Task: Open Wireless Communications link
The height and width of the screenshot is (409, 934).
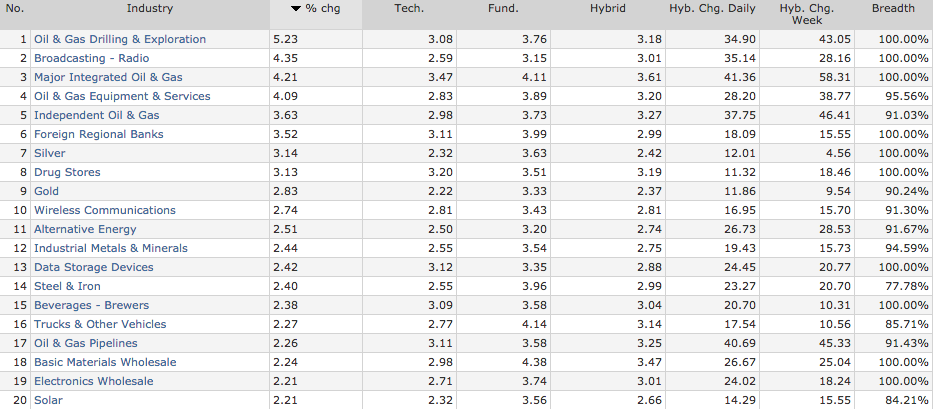Action: [x=105, y=210]
